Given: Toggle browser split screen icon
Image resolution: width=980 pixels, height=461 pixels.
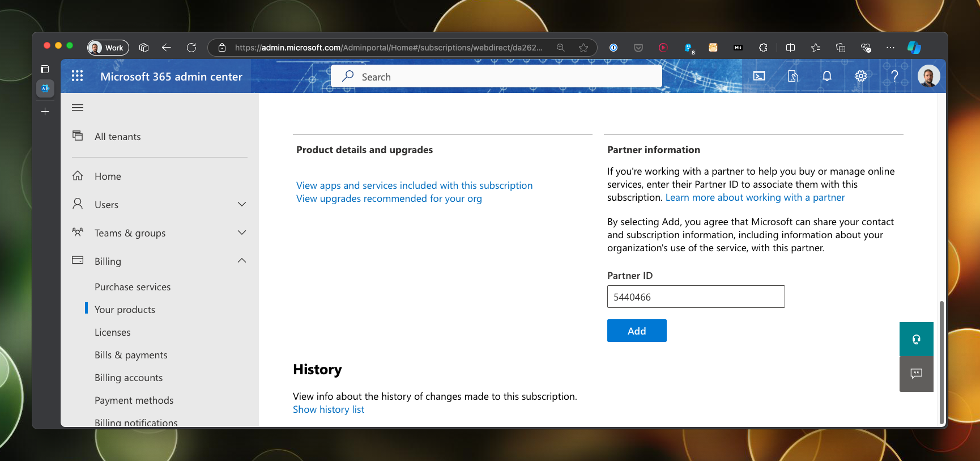Looking at the screenshot, I should [x=791, y=48].
